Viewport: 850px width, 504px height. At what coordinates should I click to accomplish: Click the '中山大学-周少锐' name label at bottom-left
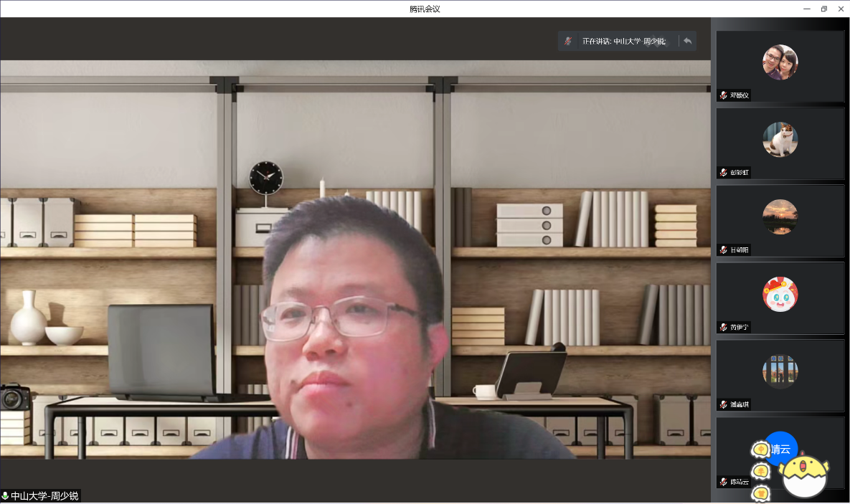point(44,496)
